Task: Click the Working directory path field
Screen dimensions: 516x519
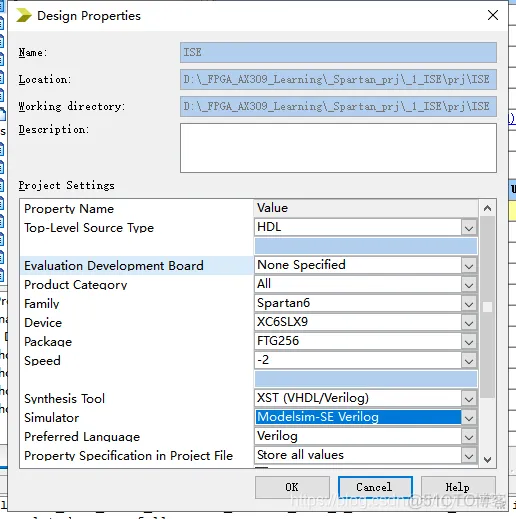Action: click(x=338, y=106)
